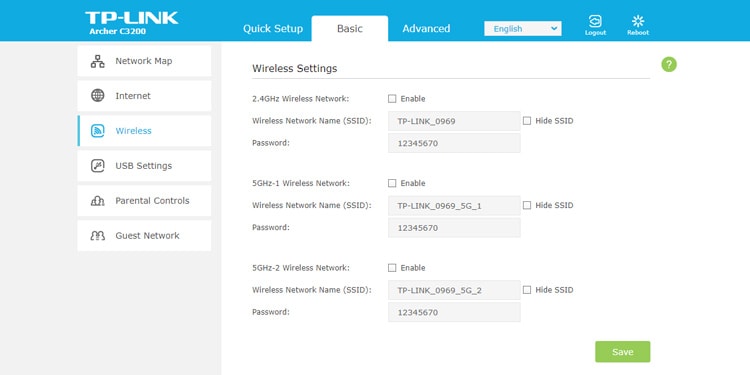
Task: Enable the 2.4GHz Wireless Network checkbox
Action: pos(392,99)
